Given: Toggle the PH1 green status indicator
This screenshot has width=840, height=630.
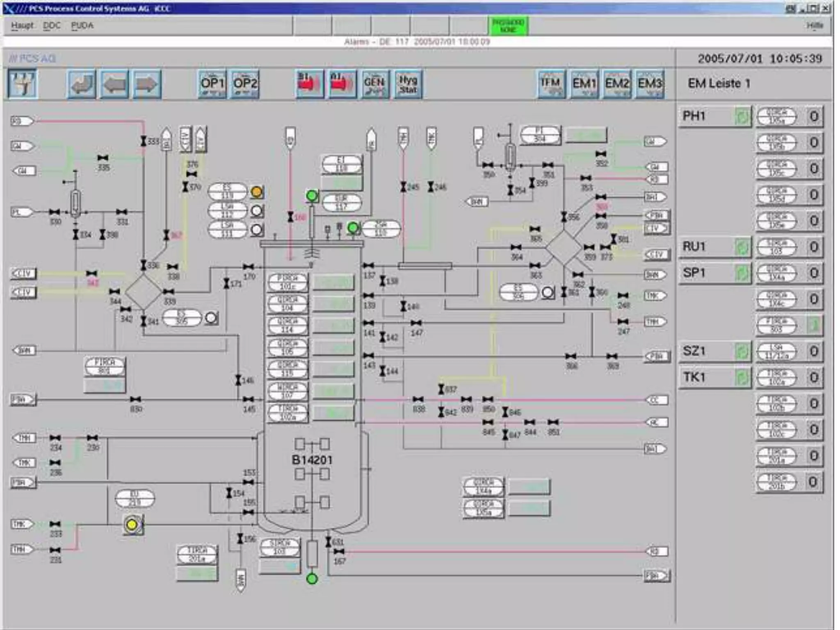Looking at the screenshot, I should point(742,117).
